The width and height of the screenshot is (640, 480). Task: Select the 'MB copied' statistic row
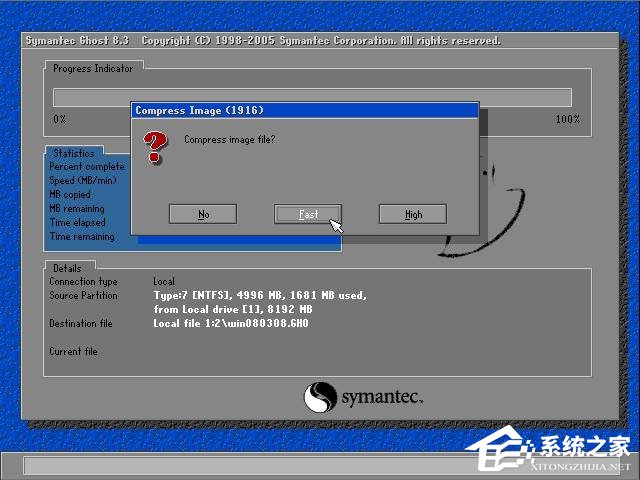click(x=70, y=195)
